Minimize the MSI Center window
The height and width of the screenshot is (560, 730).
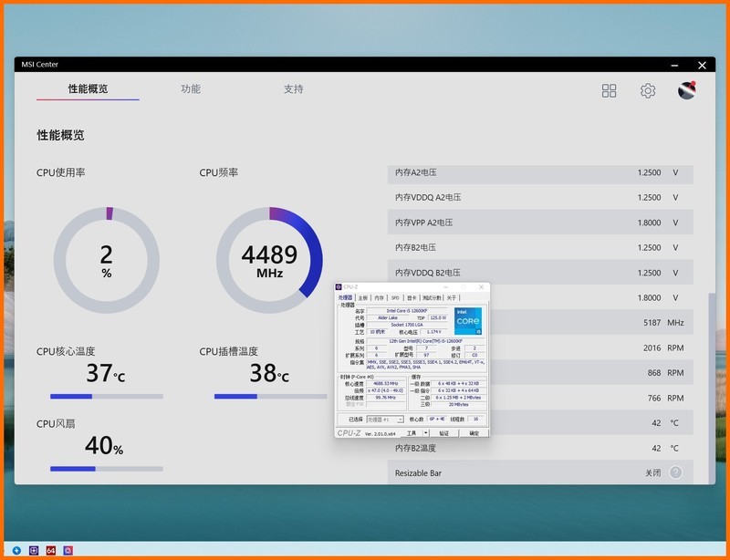pos(674,65)
